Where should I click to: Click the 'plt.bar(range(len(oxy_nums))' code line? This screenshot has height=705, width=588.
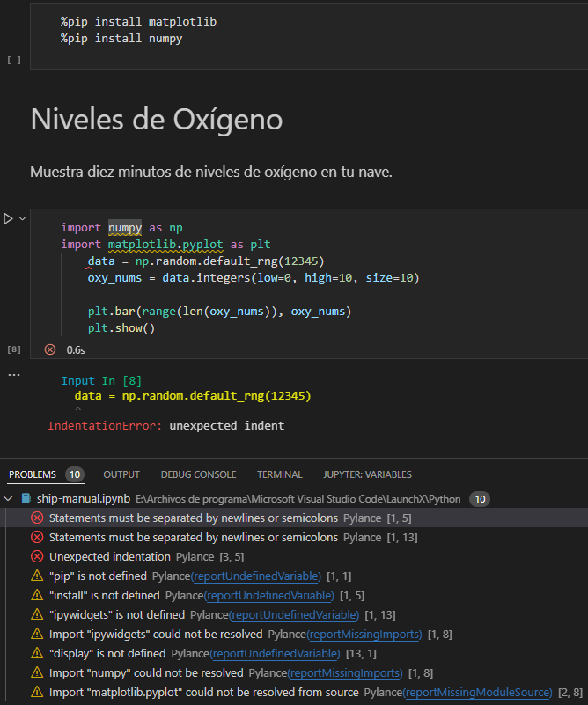(219, 312)
